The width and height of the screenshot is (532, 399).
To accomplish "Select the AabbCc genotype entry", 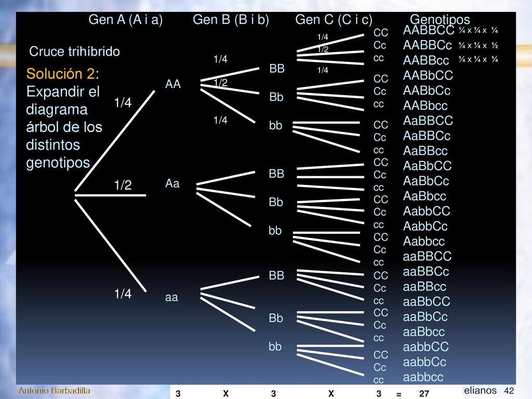I will coord(425,226).
